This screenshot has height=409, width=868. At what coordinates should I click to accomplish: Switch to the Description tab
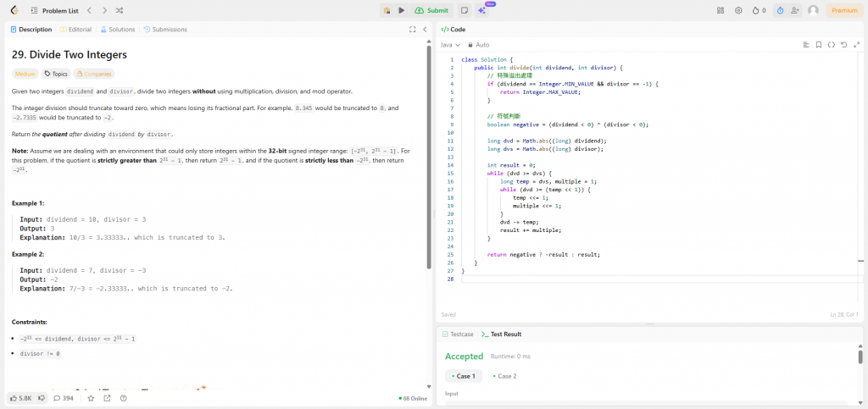[31, 30]
